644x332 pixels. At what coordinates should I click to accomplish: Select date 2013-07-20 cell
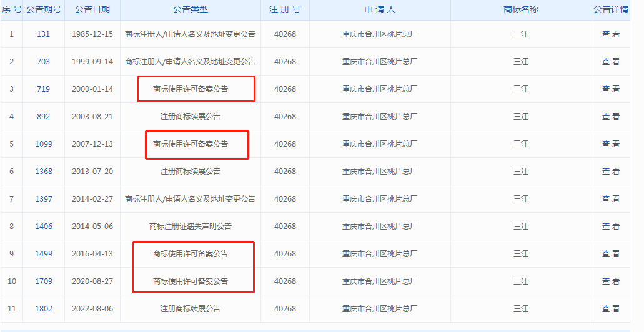click(92, 171)
